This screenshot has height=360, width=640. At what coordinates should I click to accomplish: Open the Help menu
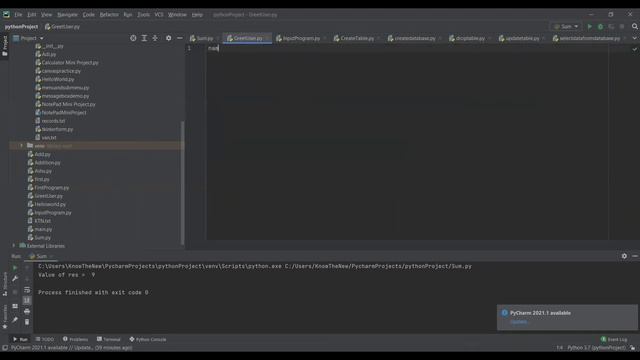[197, 14]
